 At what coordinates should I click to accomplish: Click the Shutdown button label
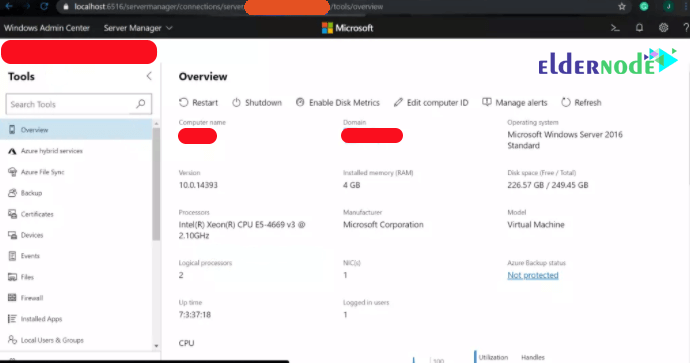[x=263, y=103]
